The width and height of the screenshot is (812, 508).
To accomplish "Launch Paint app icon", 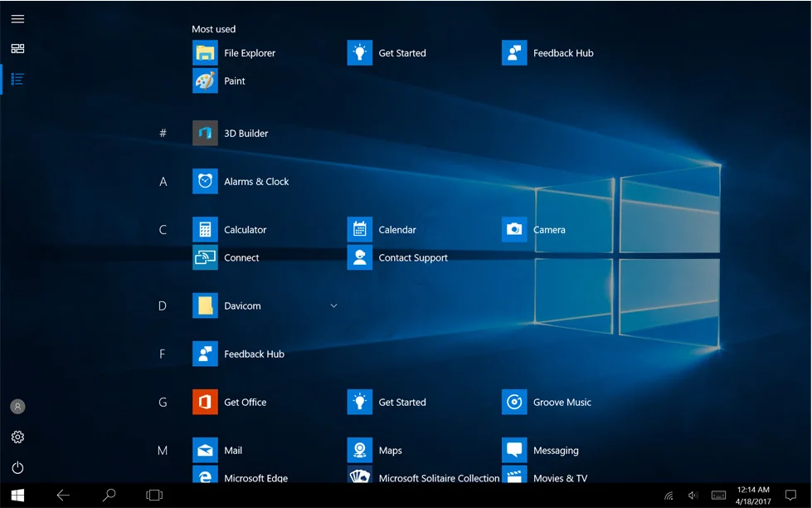I will 205,81.
